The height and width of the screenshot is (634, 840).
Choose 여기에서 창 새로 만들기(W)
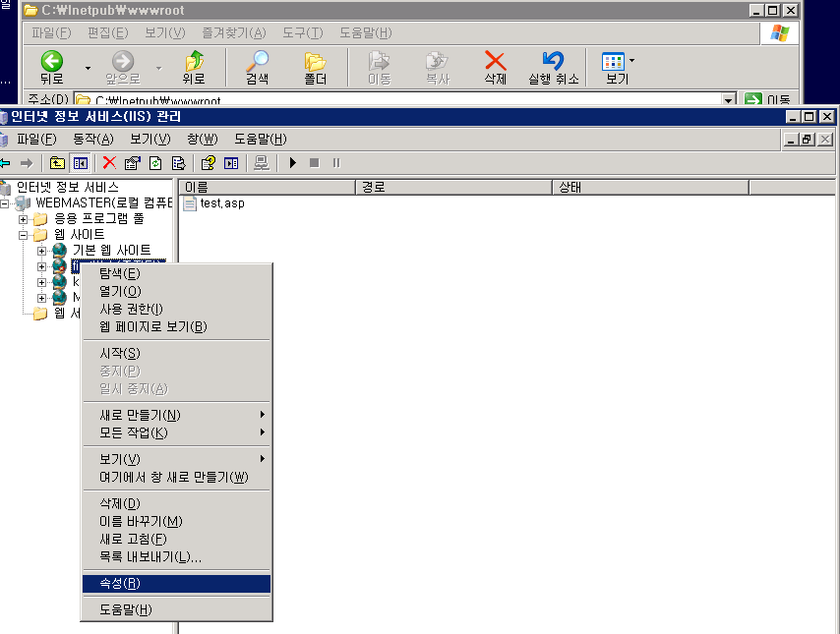click(x=176, y=477)
